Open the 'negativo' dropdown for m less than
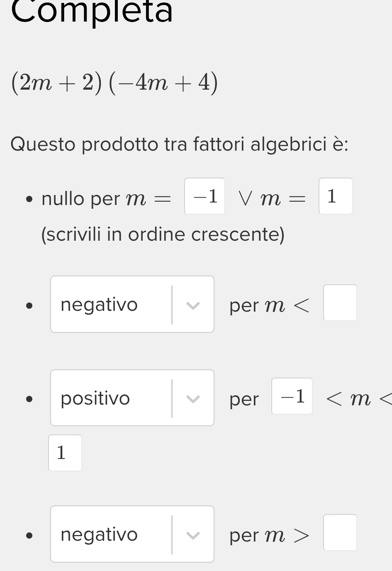 111,305
